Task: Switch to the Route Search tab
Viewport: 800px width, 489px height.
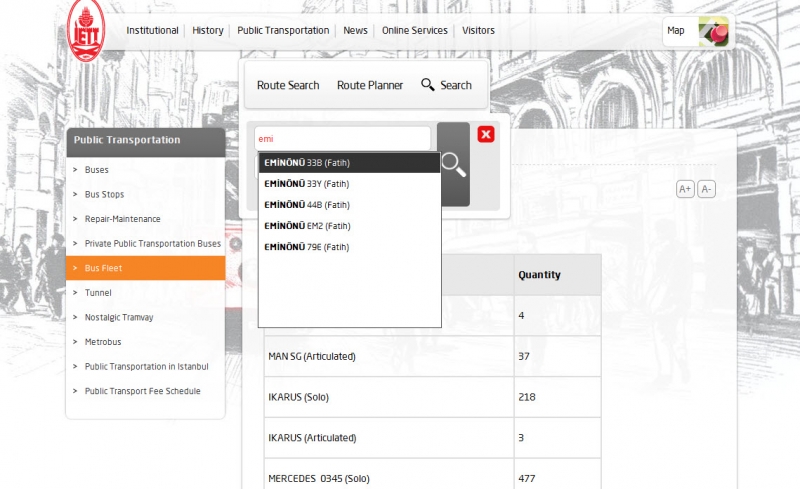Action: point(288,85)
